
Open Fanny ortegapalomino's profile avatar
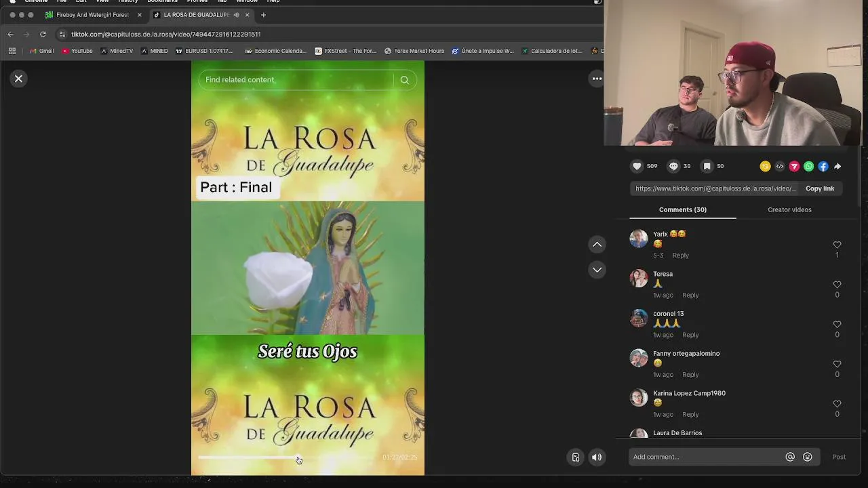point(639,358)
